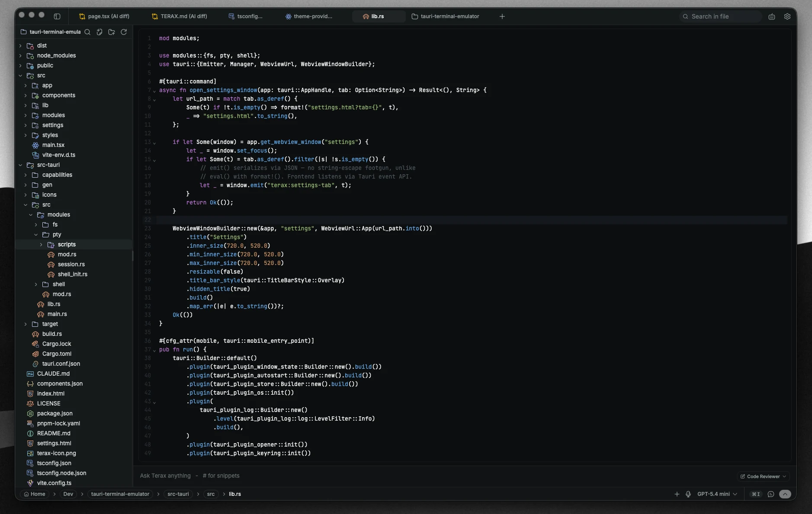Add attachment with bottom plus icon

coord(677,494)
